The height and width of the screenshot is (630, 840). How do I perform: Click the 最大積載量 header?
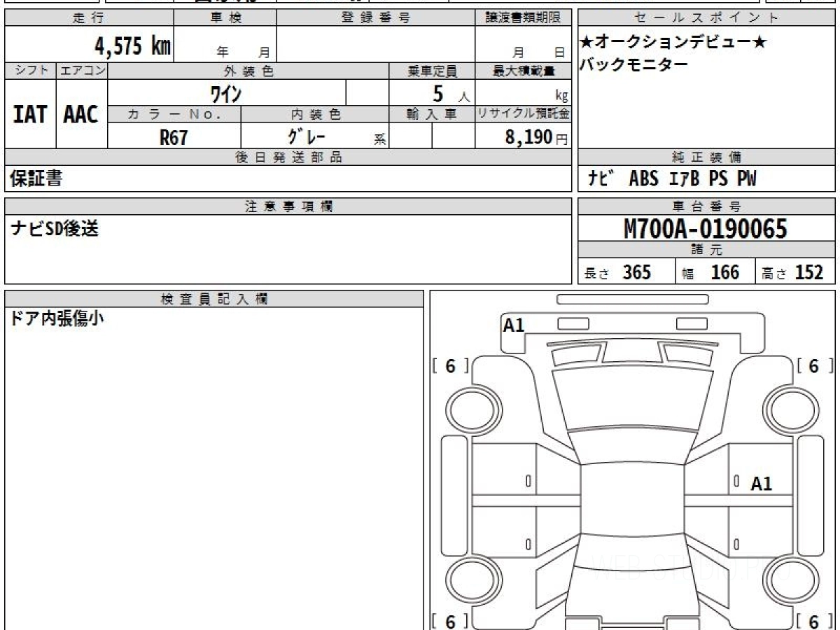[524, 71]
